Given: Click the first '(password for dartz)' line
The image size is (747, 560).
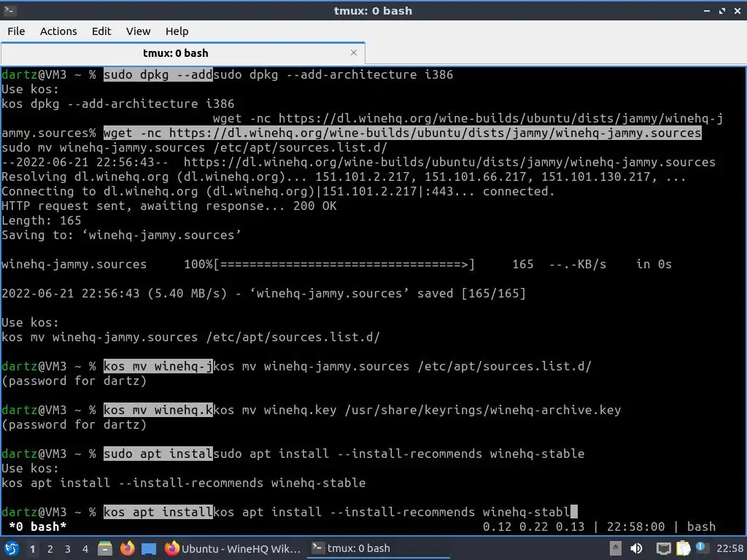Looking at the screenshot, I should (x=74, y=381).
